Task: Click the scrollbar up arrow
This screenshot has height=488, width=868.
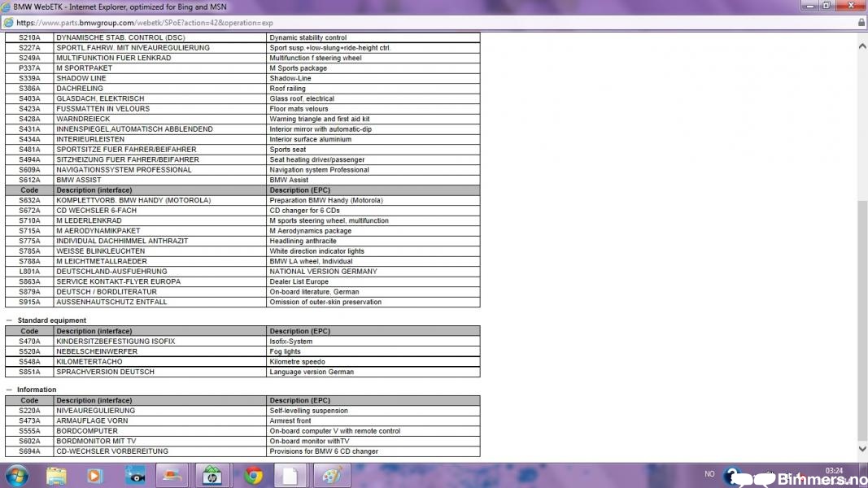Action: [862, 46]
